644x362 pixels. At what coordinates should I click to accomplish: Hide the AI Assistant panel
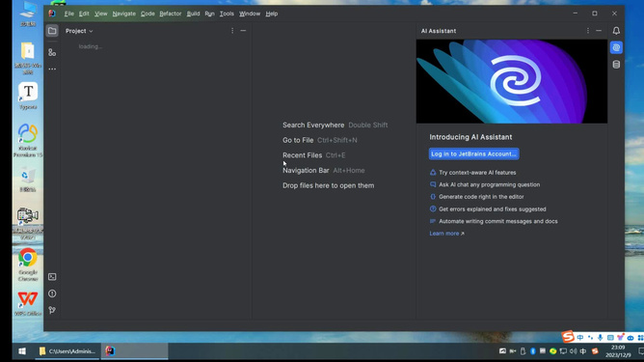click(599, 31)
